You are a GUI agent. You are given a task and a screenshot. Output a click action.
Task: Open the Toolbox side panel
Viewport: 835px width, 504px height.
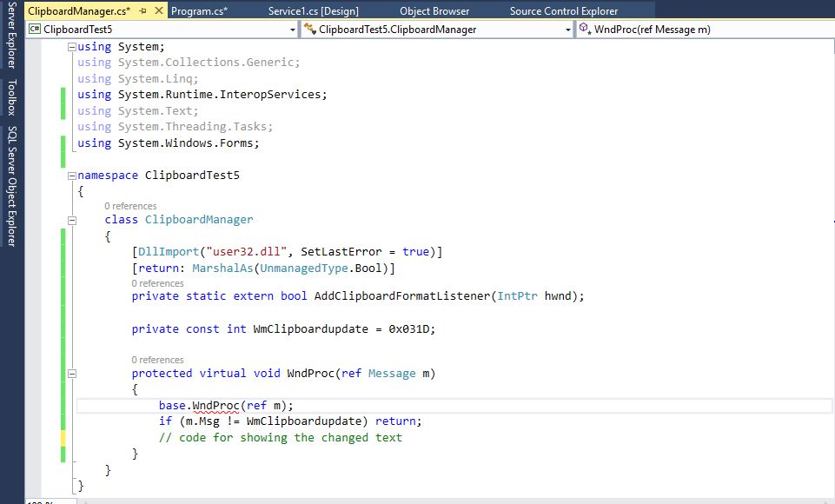11,97
